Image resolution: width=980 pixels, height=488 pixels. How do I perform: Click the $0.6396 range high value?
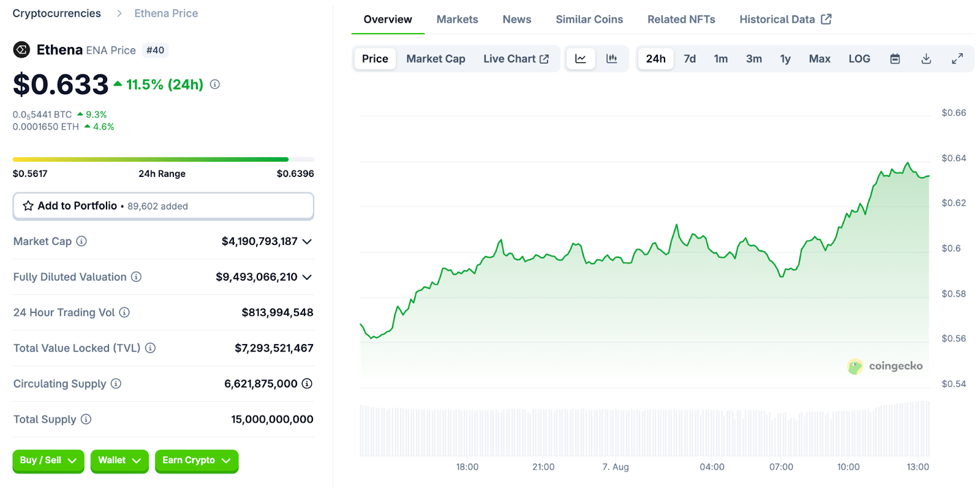(295, 173)
